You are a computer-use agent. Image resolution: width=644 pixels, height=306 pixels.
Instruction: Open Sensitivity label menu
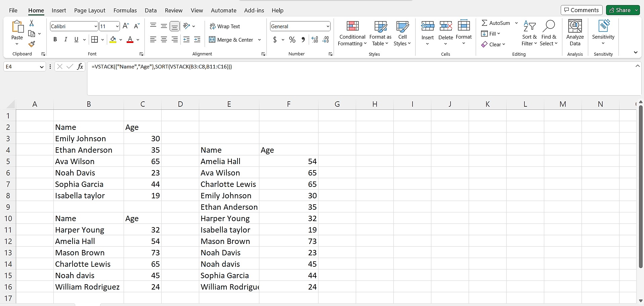[603, 33]
